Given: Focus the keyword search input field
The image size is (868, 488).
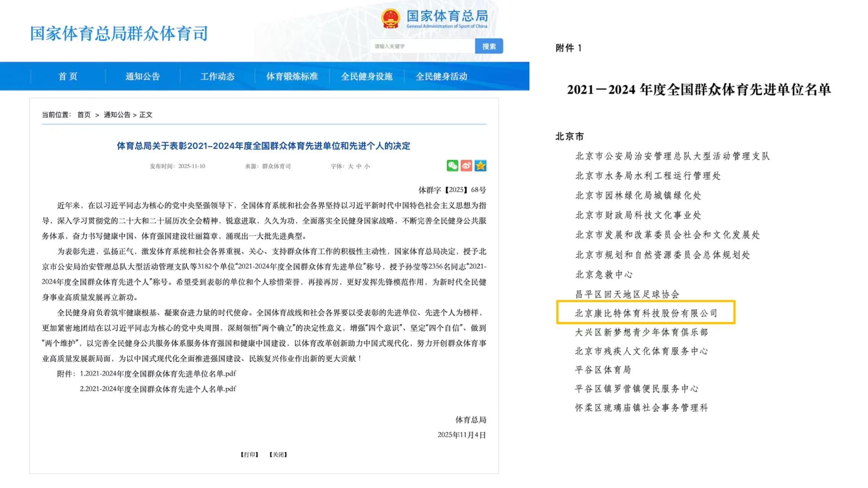Looking at the screenshot, I should (x=422, y=46).
